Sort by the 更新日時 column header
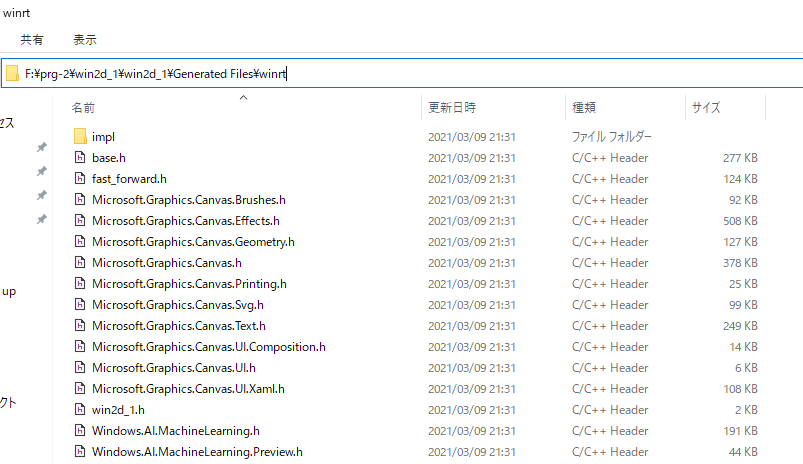Screen dimensions: 803x464 452,108
